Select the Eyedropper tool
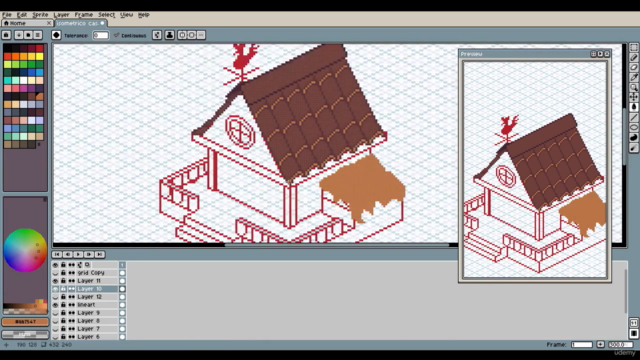Screen dimensions: 640x360 point(633,77)
